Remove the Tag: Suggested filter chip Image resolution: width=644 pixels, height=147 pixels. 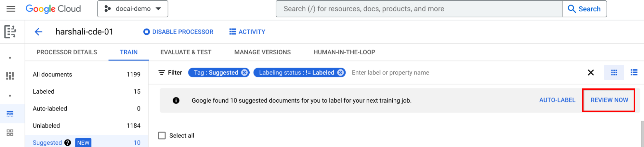tap(245, 73)
